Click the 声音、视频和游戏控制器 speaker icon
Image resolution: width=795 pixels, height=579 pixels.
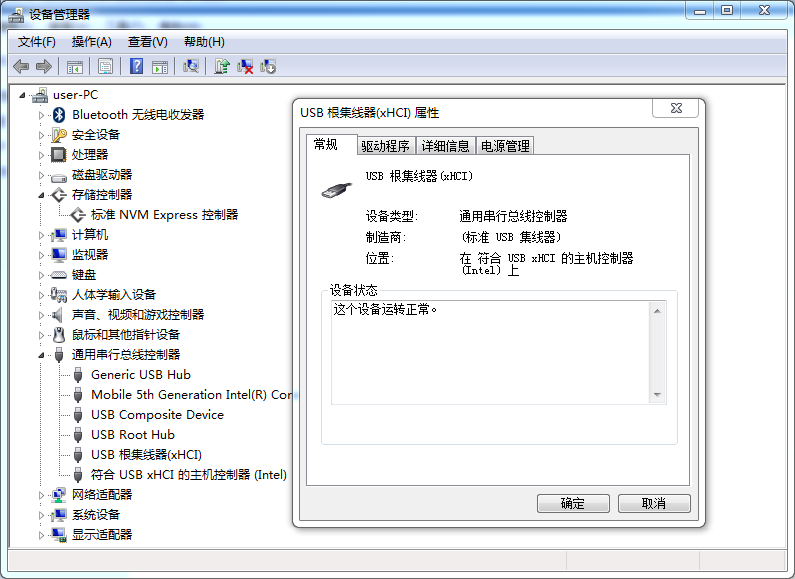(59, 315)
